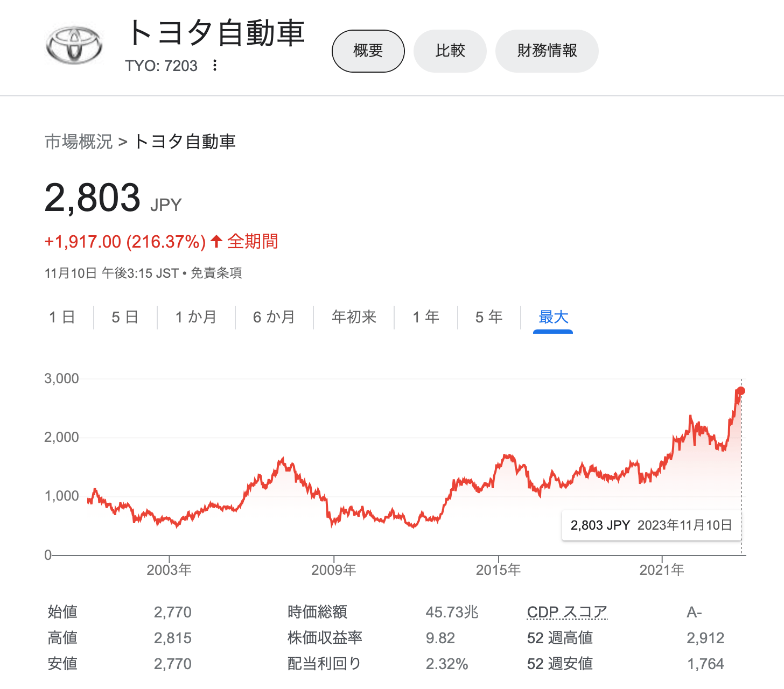
Task: Click the red endpoint dot on chart
Action: coord(741,391)
